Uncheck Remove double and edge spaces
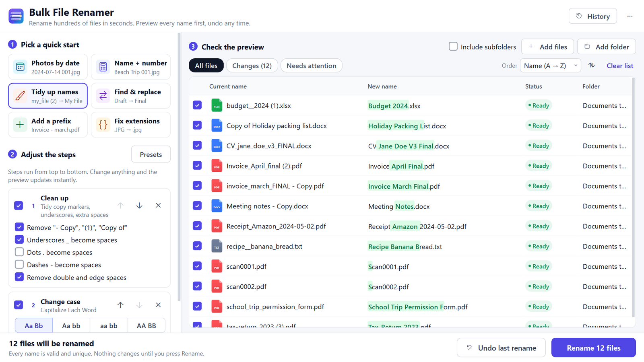Screen dimensions: 644x362 [x=19, y=277]
